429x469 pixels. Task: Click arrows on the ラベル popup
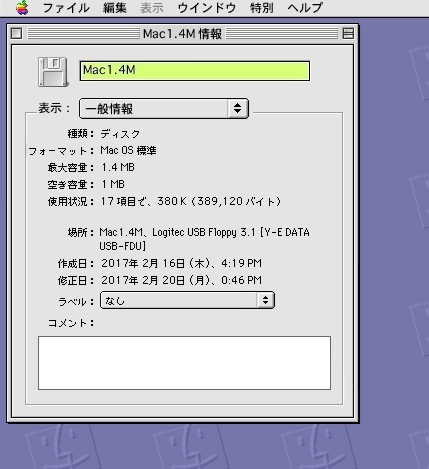coord(265,300)
